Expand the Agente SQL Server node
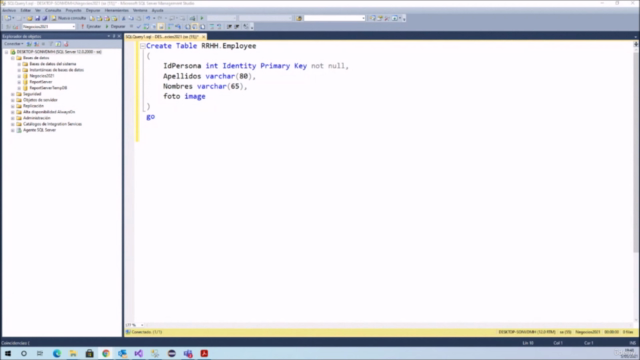This screenshot has height=360, width=640. [13, 130]
